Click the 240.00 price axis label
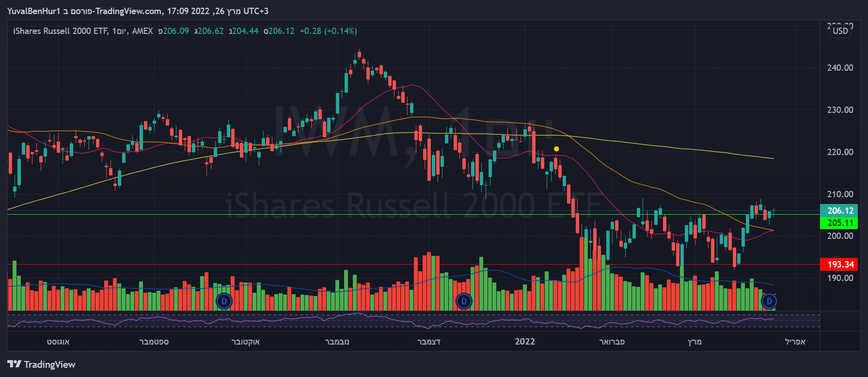Viewport: 868px width, 377px height. [840, 68]
